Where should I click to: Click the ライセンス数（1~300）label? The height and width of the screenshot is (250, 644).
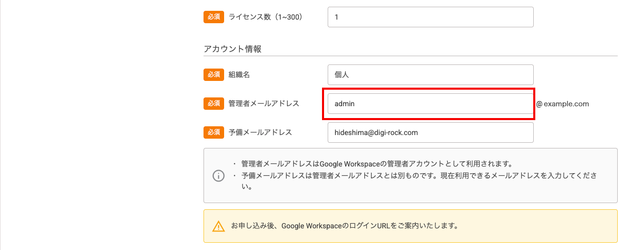pos(265,17)
